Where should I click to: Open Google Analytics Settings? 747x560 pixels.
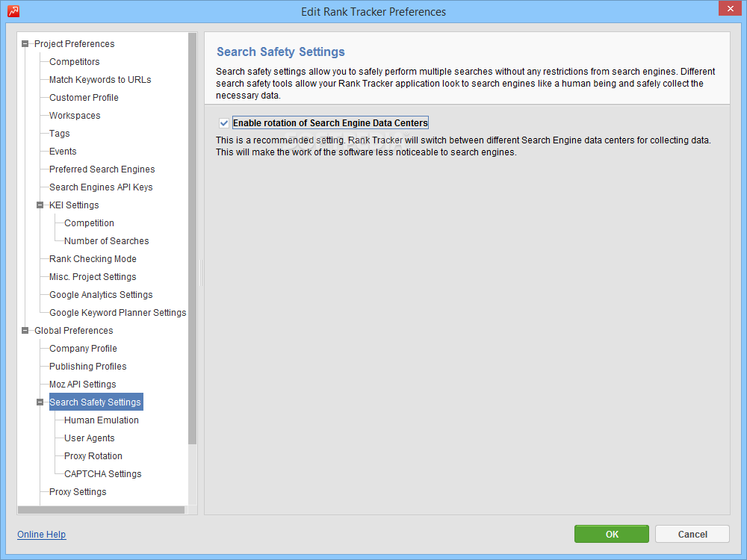[101, 295]
